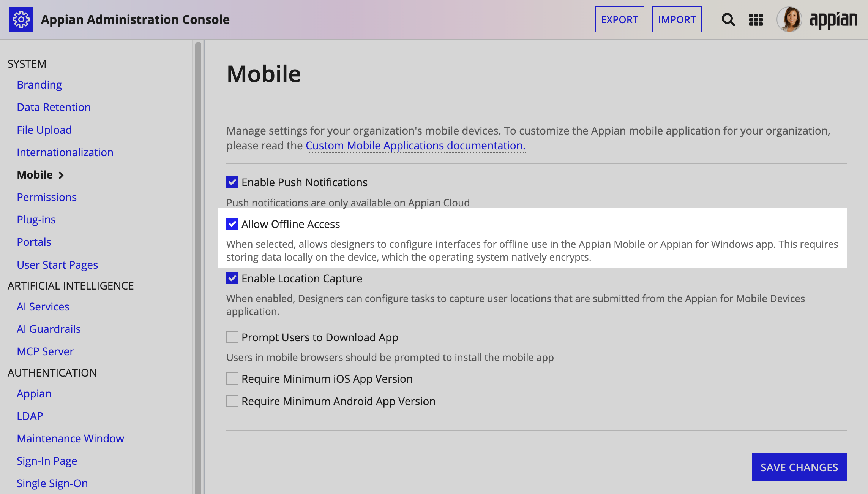
Task: Click the user profile avatar
Action: click(789, 19)
